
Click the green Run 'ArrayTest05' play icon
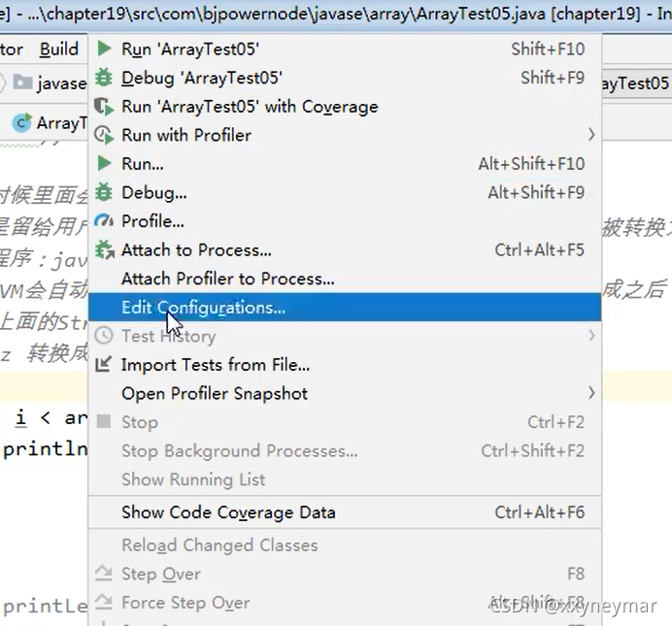pos(104,49)
